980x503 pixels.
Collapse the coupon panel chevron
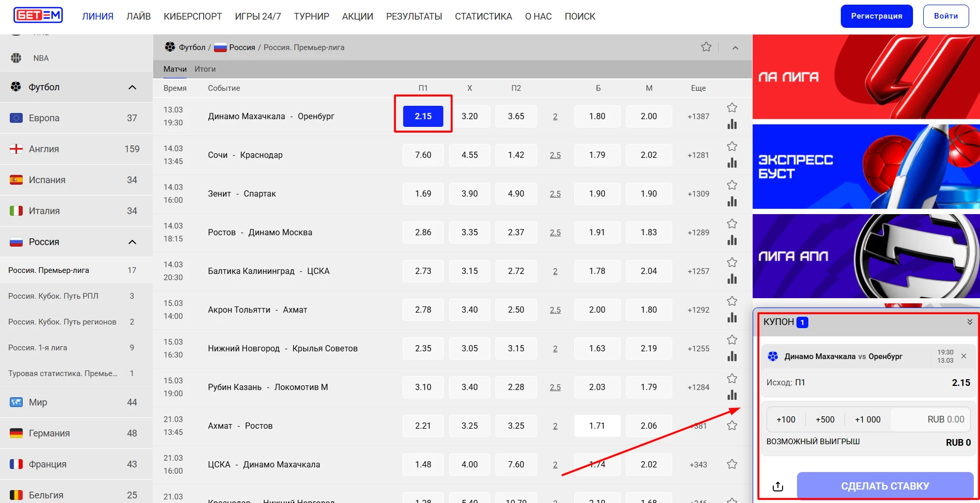click(x=969, y=322)
